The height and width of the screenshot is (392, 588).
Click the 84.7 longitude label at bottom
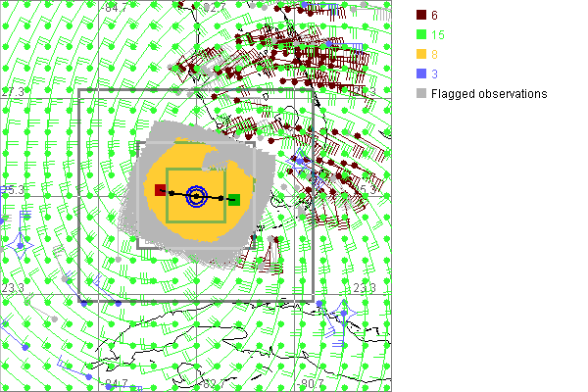pyautogui.click(x=116, y=383)
